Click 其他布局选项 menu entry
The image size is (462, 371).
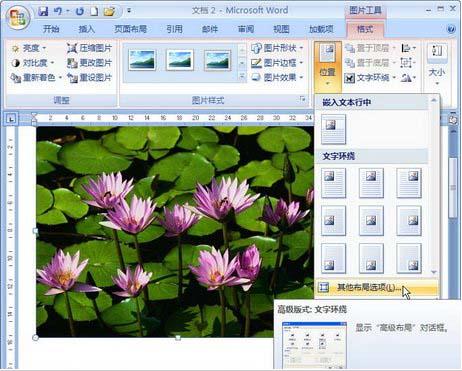(x=377, y=288)
